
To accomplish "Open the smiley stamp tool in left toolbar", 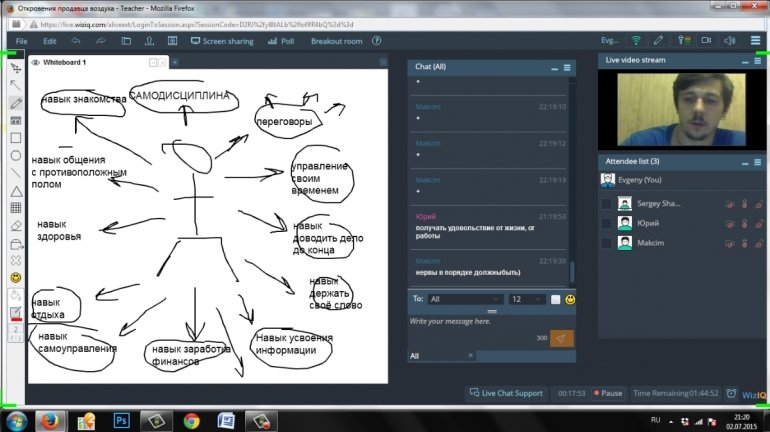I will [x=16, y=277].
